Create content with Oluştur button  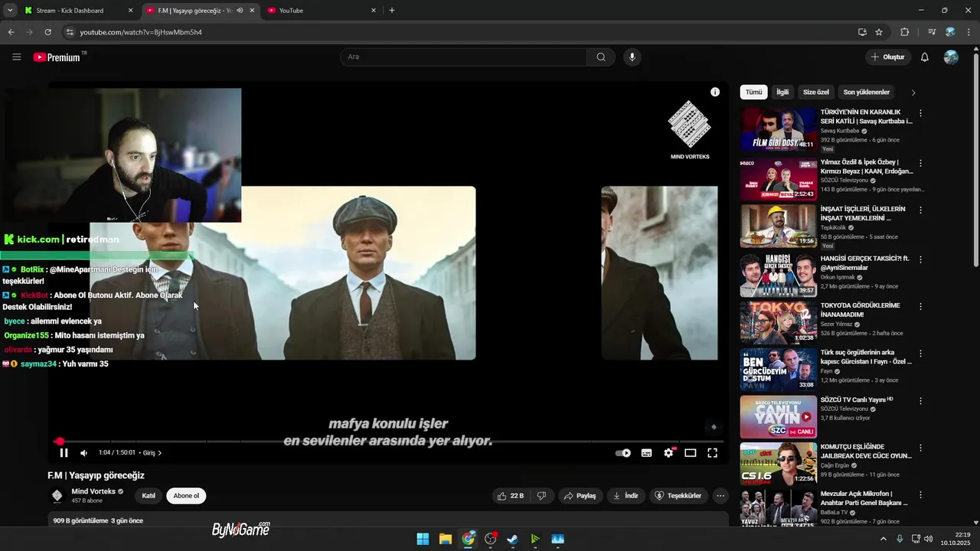(888, 57)
